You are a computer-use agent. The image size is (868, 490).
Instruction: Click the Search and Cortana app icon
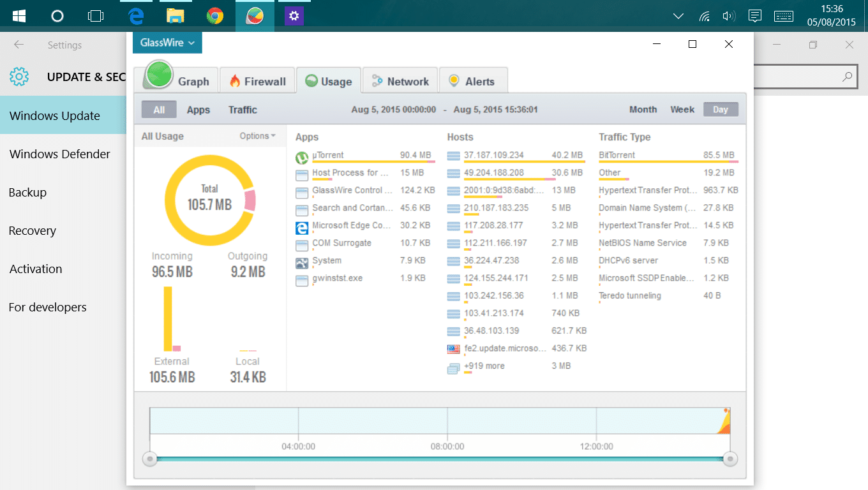coord(302,211)
